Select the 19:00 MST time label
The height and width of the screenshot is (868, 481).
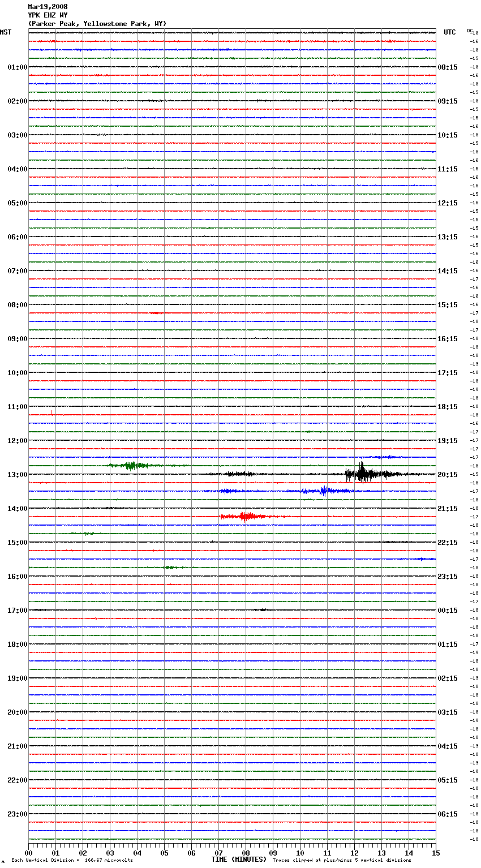pyautogui.click(x=18, y=678)
